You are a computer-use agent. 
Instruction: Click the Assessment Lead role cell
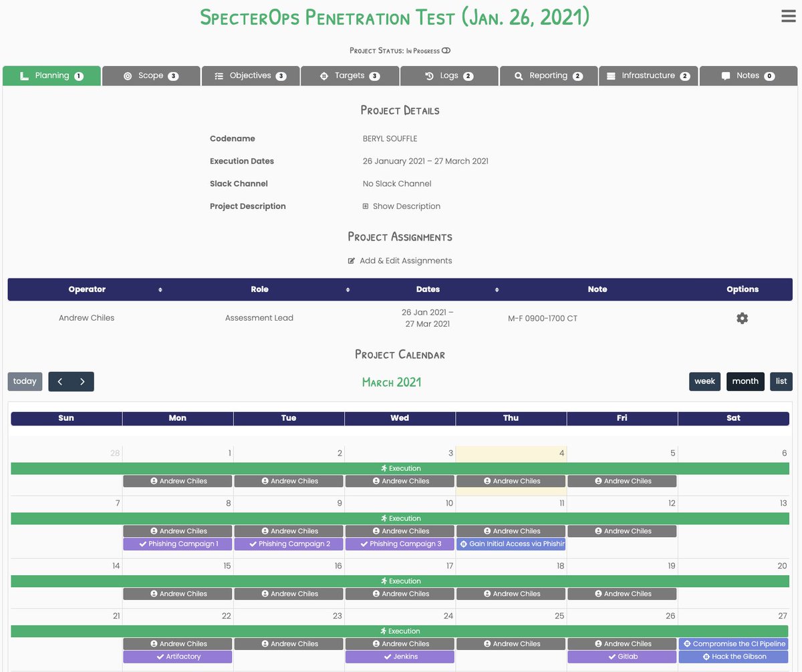pyautogui.click(x=259, y=318)
